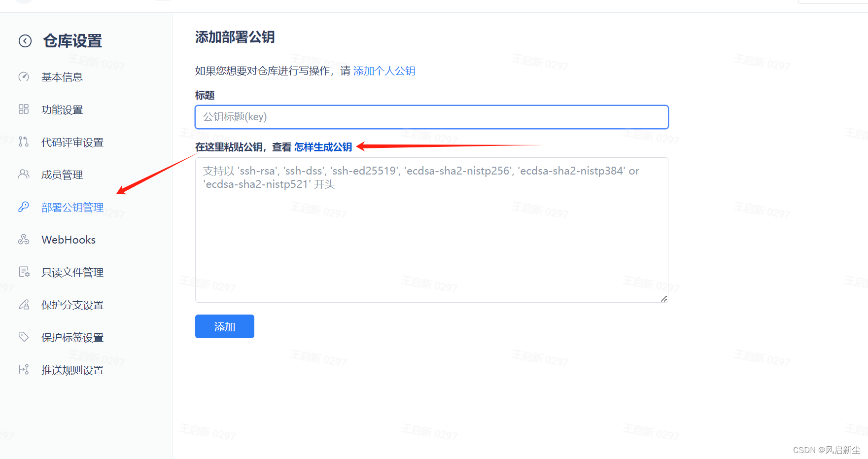The width and height of the screenshot is (868, 459).
Task: Follow the 添加个人公钥 link
Action: coord(384,71)
